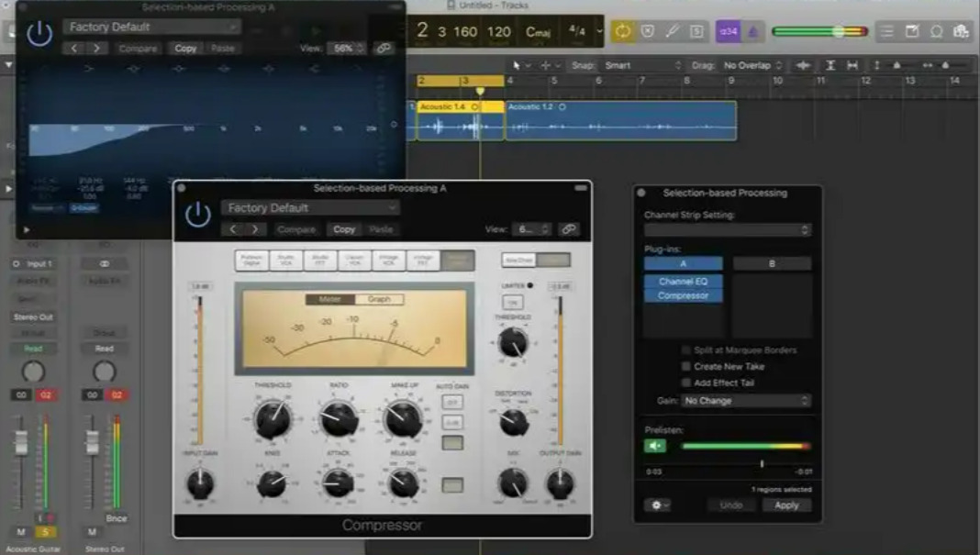Select plug-in set B tab
The width and height of the screenshot is (980, 555).
771,264
